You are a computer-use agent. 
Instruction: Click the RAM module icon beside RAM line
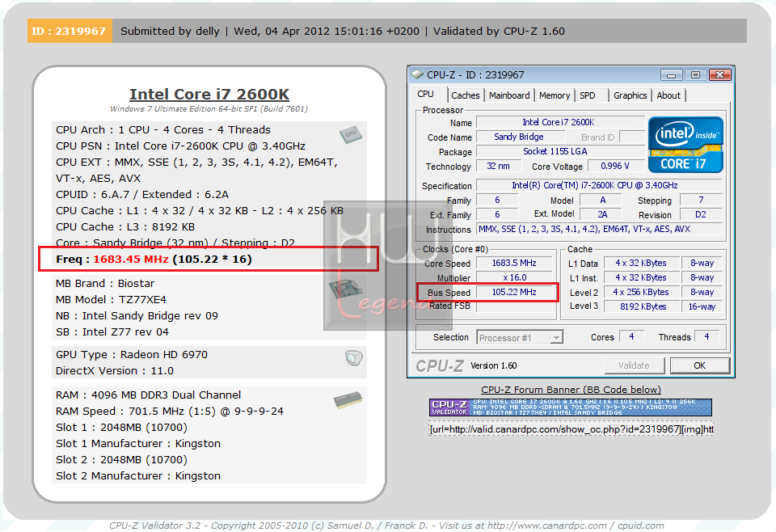(x=348, y=400)
